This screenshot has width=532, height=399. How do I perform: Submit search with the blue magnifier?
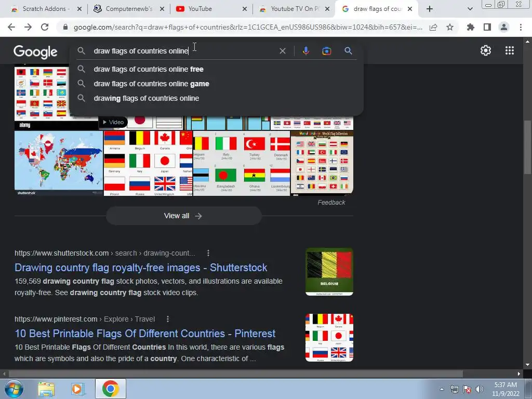(x=348, y=51)
